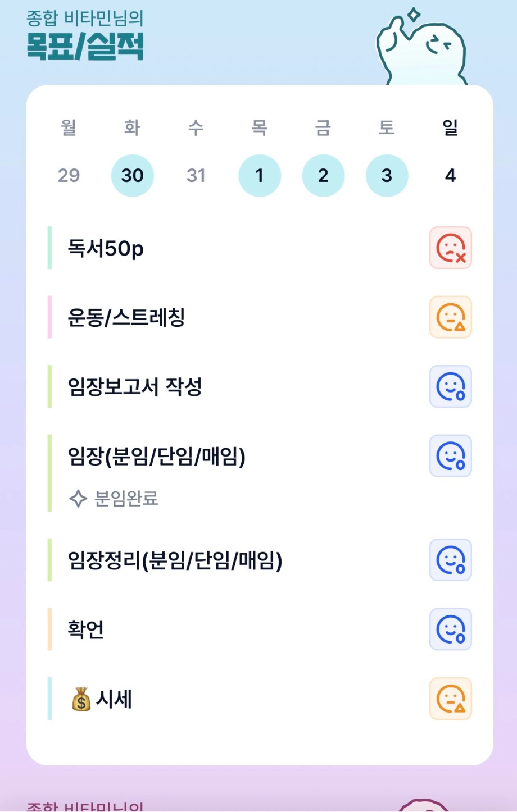Click the 분임완료 note with sparkle icon
Image resolution: width=517 pixels, height=812 pixels.
tap(114, 498)
